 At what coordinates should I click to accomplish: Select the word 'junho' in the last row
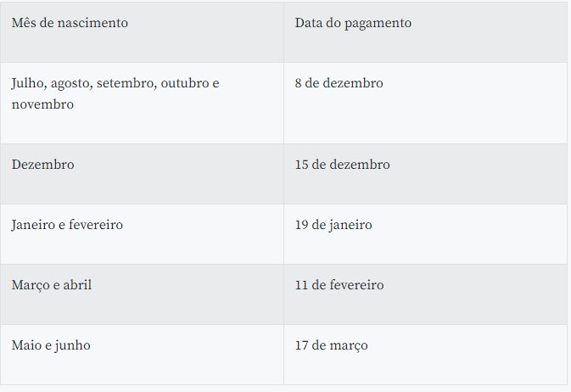[72, 345]
